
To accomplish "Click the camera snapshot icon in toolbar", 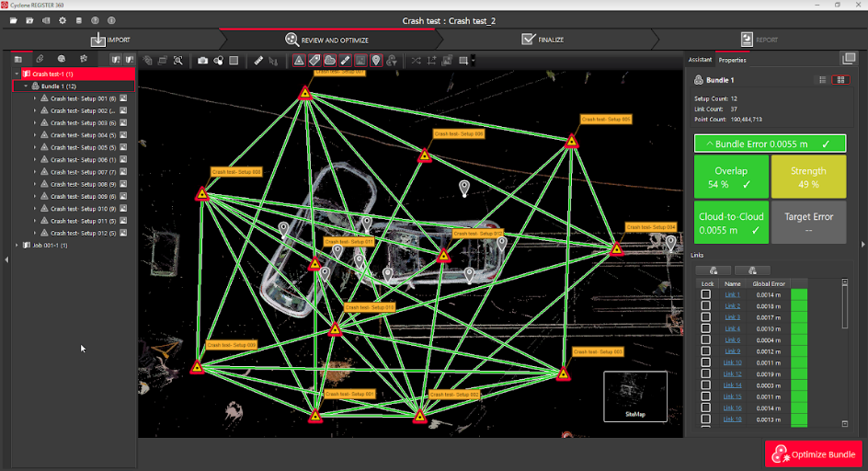I will 202,61.
